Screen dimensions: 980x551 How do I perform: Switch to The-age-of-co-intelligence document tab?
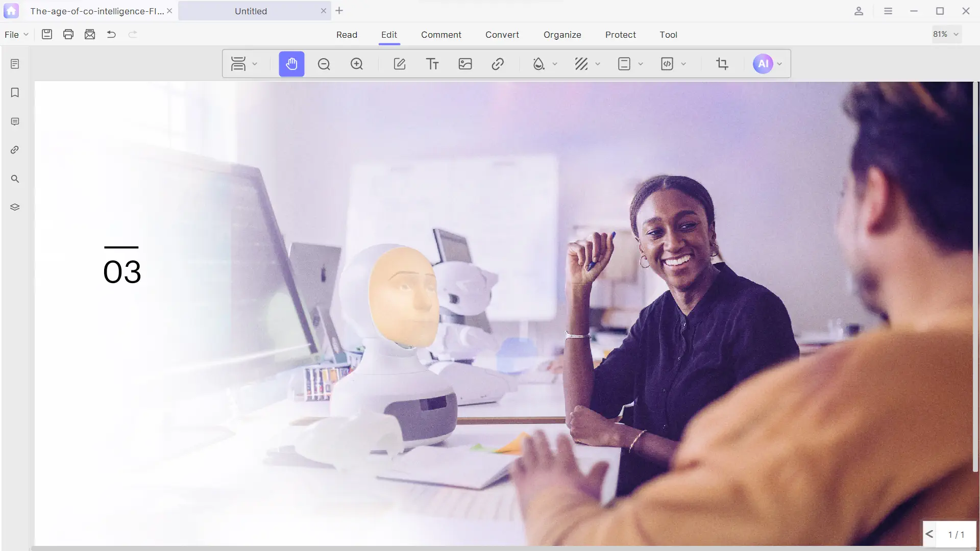[97, 11]
